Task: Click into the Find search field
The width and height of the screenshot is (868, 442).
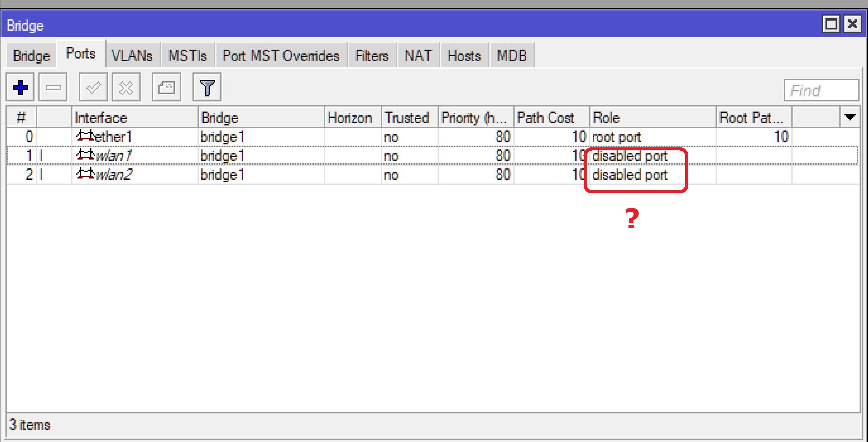Action: tap(821, 90)
